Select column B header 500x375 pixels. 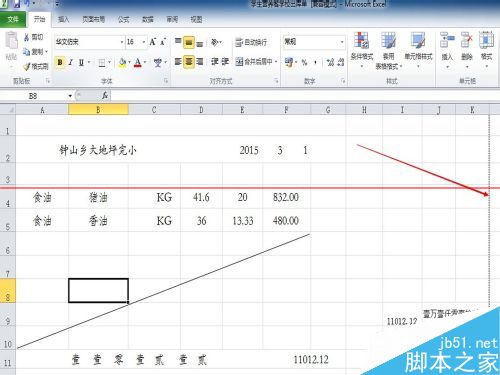(98, 110)
